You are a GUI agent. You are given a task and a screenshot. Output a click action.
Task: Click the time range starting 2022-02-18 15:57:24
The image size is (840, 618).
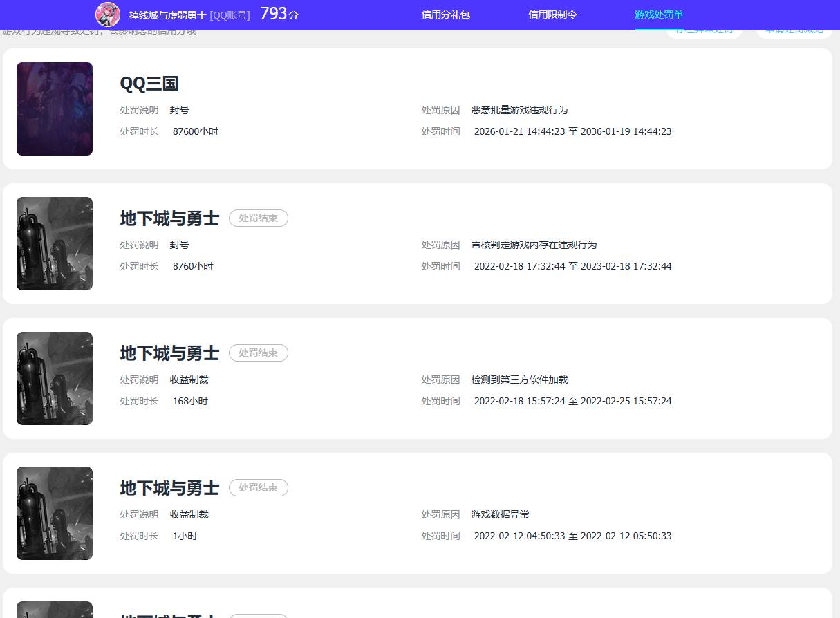pyautogui.click(x=573, y=401)
